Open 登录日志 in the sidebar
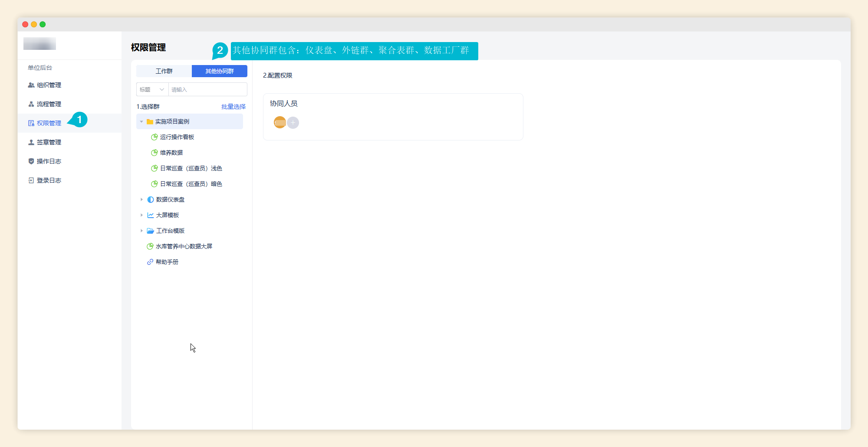The height and width of the screenshot is (447, 868). (x=49, y=180)
